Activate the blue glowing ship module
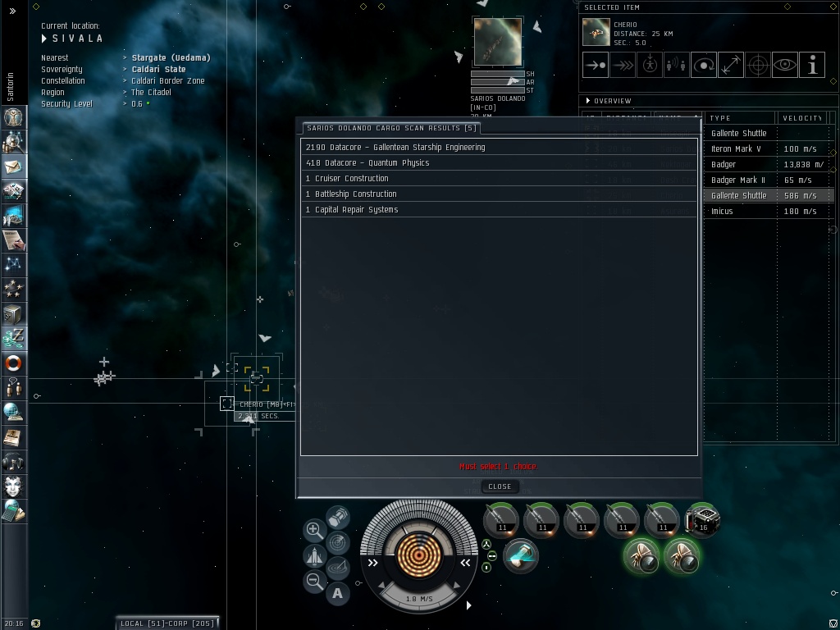This screenshot has width=840, height=630. 519,556
